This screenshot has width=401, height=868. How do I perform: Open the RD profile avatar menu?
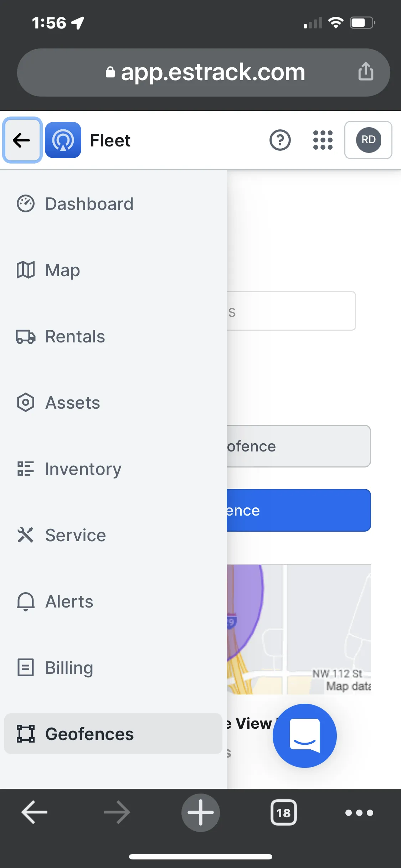(x=368, y=140)
